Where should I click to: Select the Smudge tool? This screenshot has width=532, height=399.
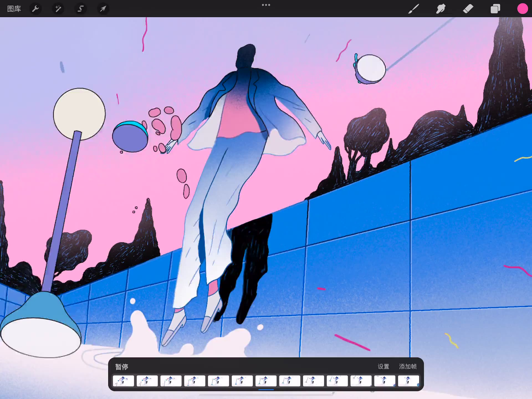(x=441, y=9)
